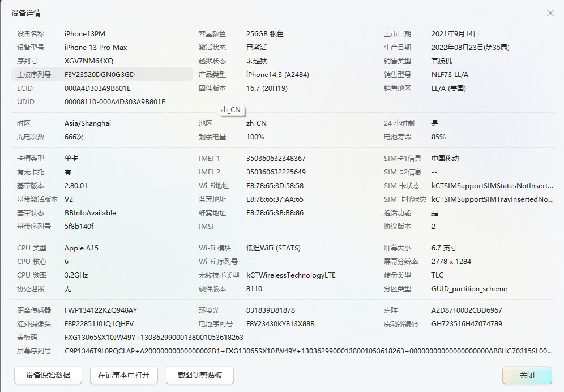Click the truncated SIM 卡状态 value

(x=492, y=186)
